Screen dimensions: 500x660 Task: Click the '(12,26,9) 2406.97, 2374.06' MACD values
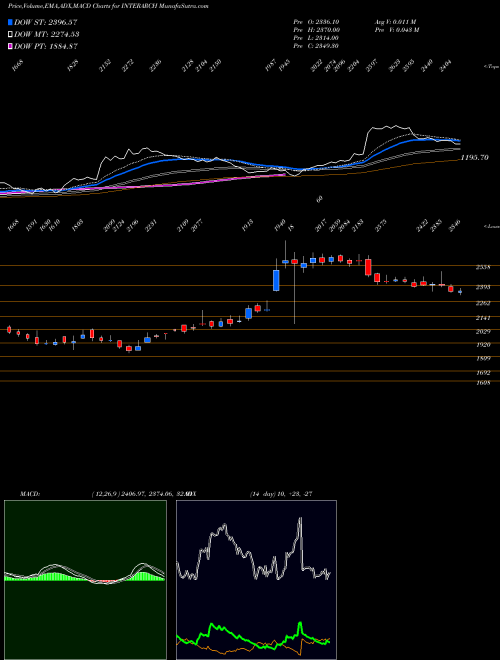[x=132, y=494]
